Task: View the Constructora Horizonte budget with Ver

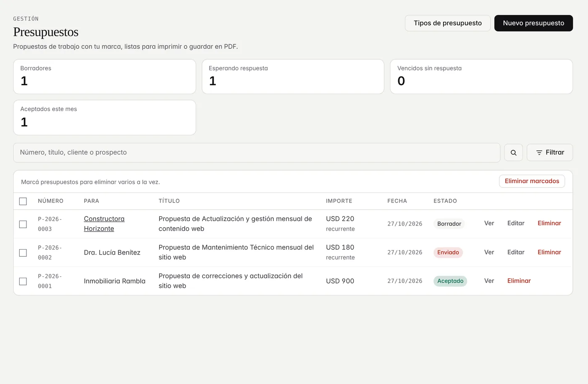Action: 489,223
